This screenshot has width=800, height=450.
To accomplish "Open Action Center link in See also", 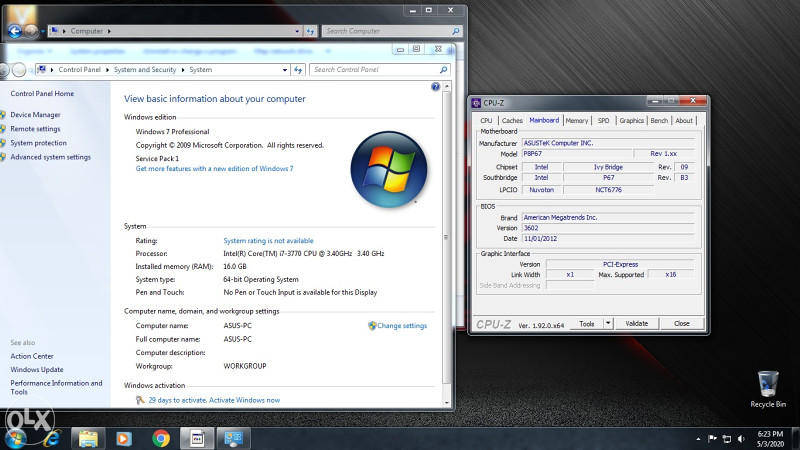I will pyautogui.click(x=32, y=356).
